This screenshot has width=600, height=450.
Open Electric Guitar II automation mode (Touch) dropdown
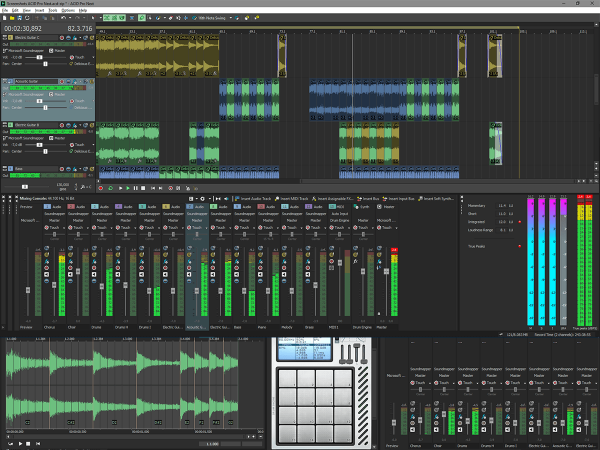pyautogui.click(x=93, y=145)
